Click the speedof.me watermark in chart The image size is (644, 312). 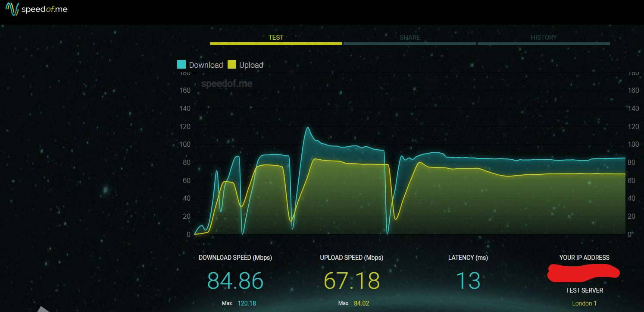227,84
